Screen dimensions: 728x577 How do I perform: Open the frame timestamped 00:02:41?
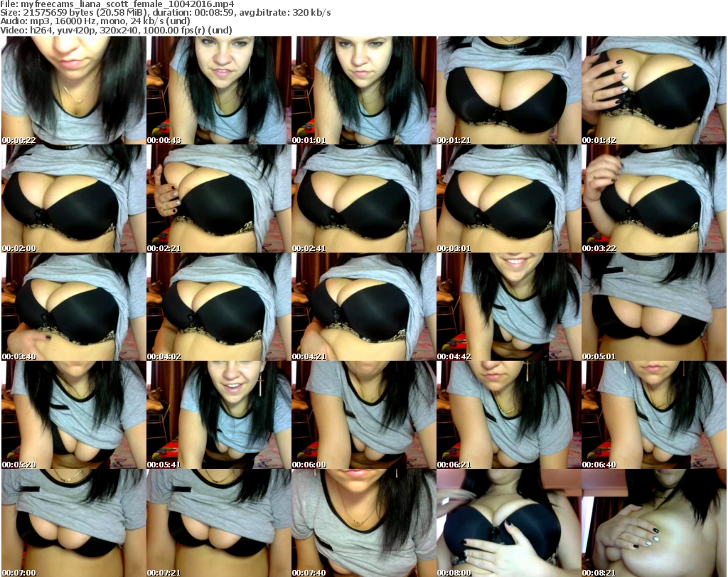(364, 198)
